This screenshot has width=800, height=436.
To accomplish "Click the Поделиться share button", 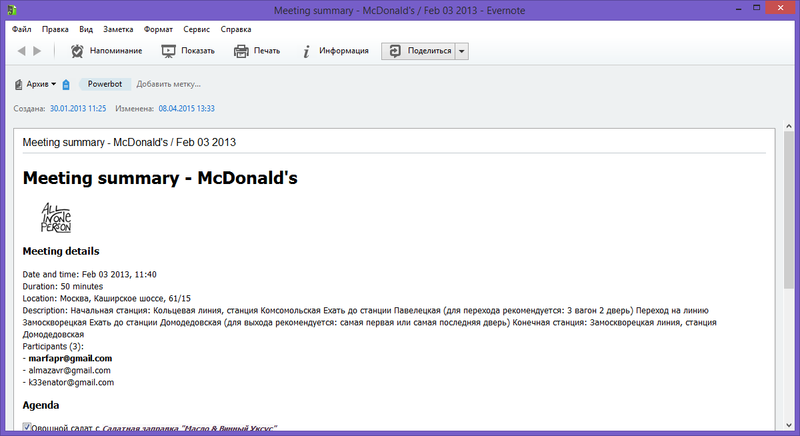I will [x=418, y=51].
